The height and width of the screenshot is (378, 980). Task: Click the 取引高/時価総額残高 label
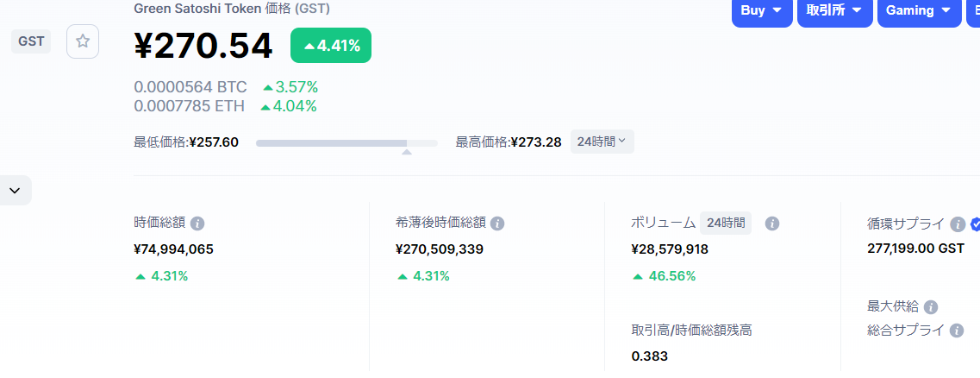click(691, 331)
